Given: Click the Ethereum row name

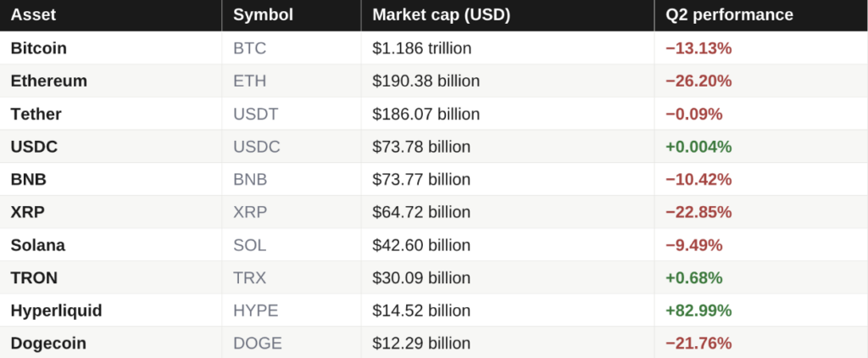Looking at the screenshot, I should tap(48, 81).
